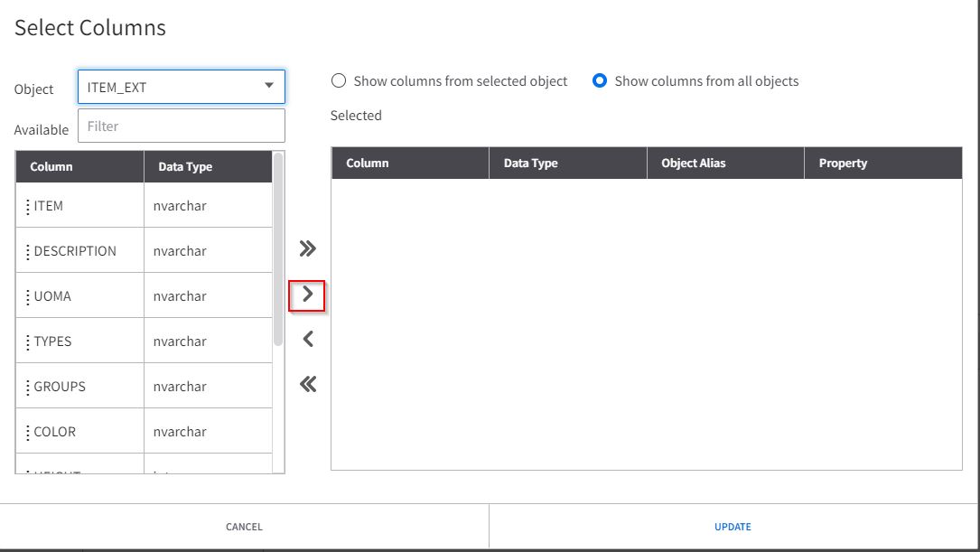Click the drag handle beside ITEM

point(28,206)
